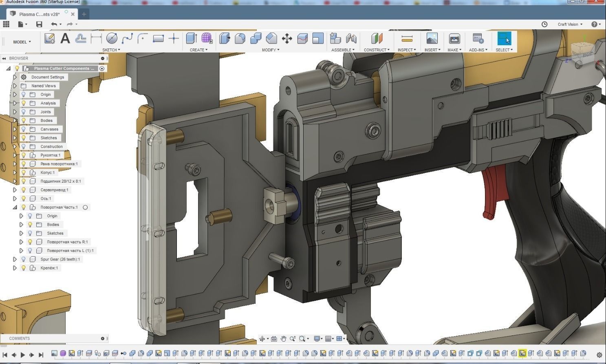Click the Orbit navigation icon
Screen dimensions: 606x364
click(262, 339)
